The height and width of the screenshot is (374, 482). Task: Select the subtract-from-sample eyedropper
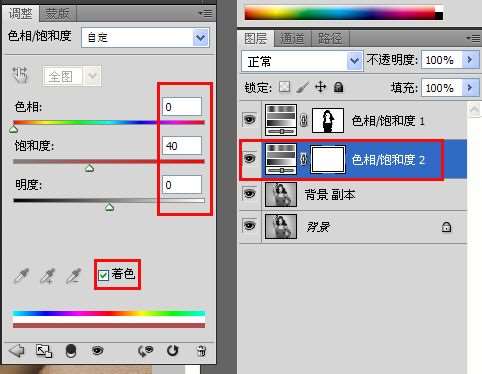[x=73, y=276]
